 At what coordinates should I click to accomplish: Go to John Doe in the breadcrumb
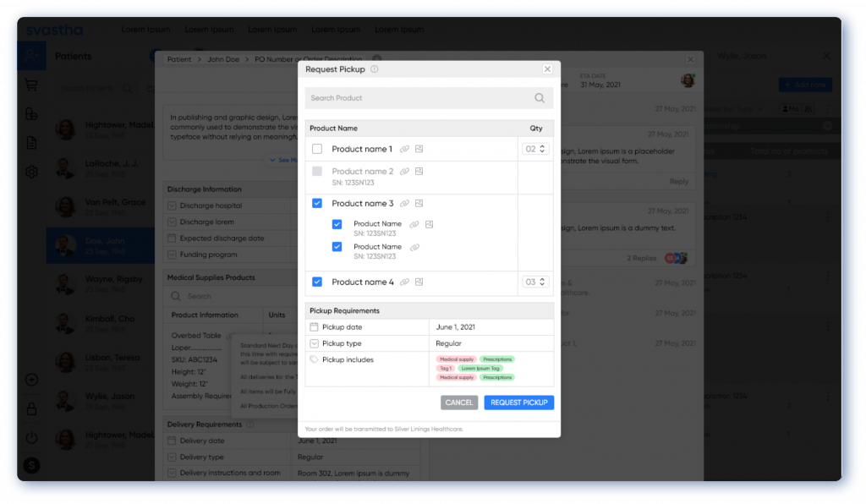pos(223,59)
